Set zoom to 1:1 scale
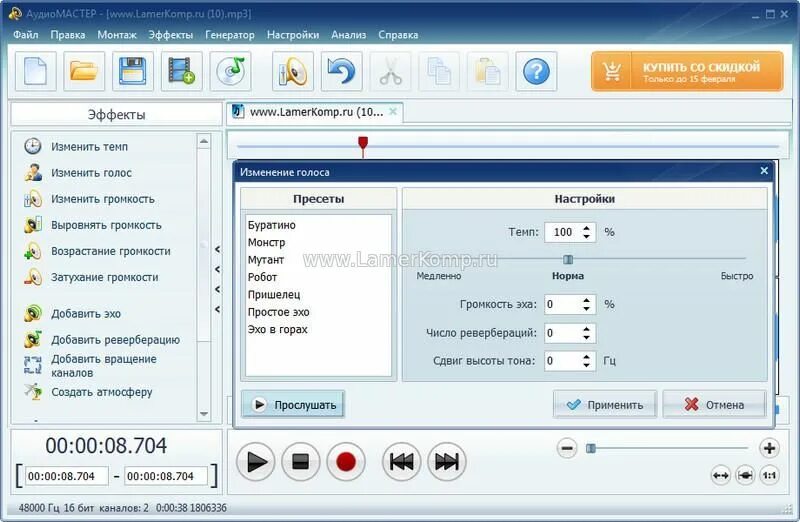 tap(769, 476)
